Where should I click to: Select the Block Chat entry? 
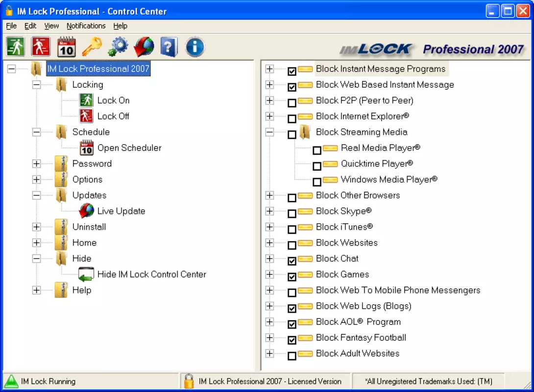(337, 259)
